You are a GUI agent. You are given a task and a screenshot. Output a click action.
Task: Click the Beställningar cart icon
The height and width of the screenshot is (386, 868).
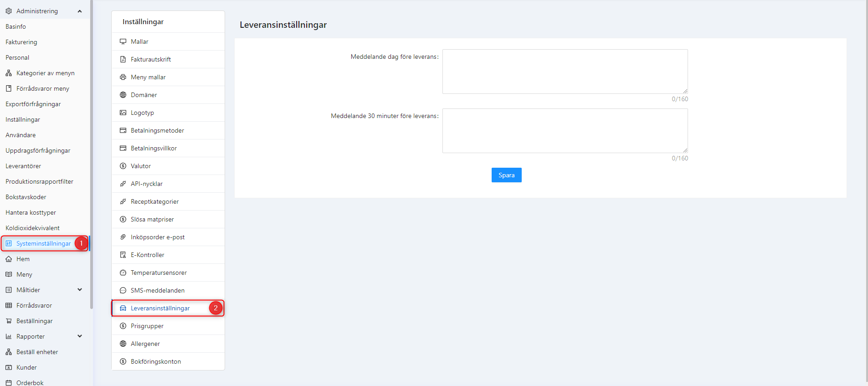point(9,321)
